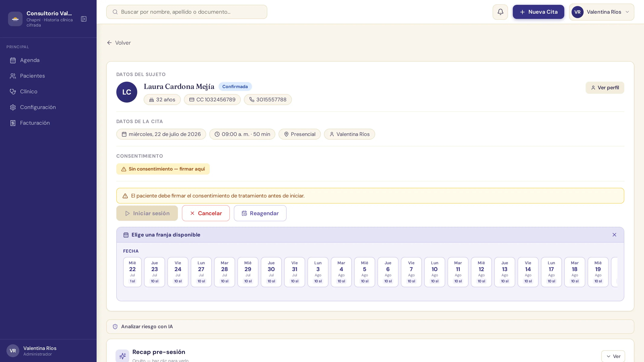Image resolution: width=644 pixels, height=362 pixels.
Task: Click Cancelar appointment button
Action: pos(206,213)
